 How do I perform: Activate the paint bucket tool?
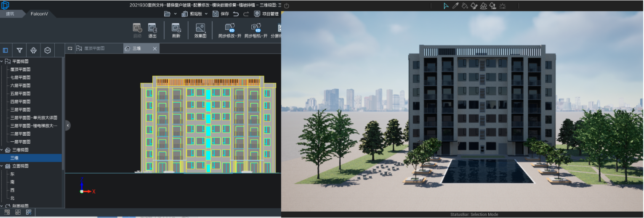coord(464,6)
